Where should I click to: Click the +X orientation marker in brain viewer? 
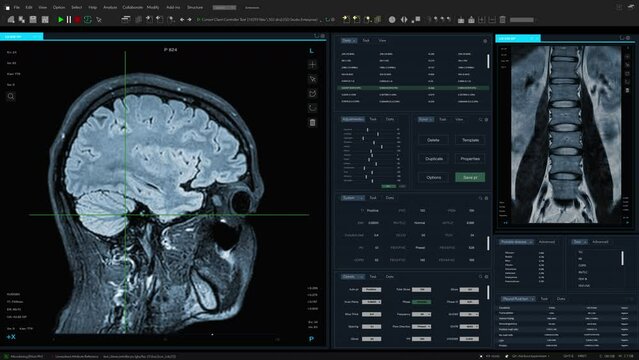tap(11, 337)
